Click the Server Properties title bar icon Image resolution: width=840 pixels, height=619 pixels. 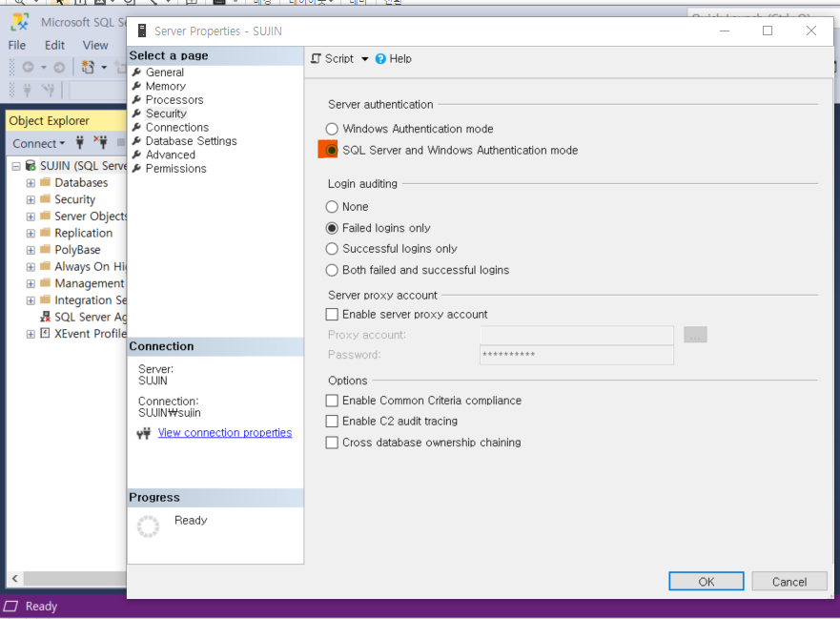(142, 31)
